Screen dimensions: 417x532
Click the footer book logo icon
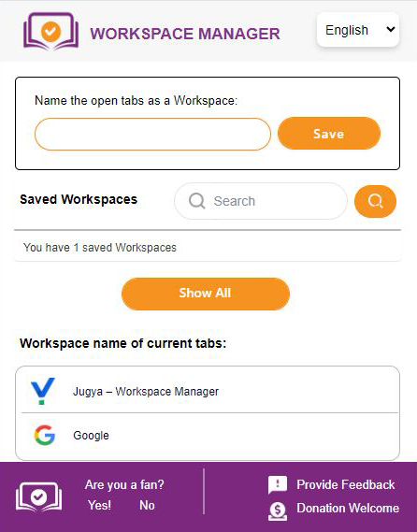[x=38, y=497]
